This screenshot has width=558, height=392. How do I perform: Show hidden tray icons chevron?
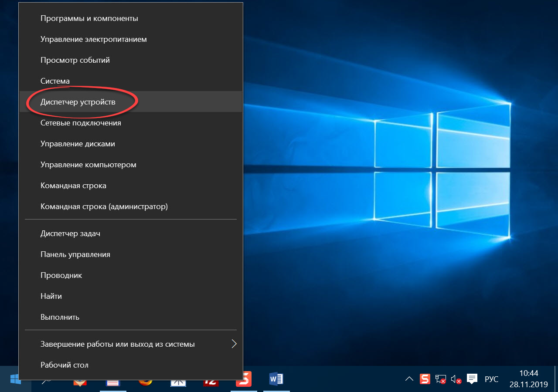409,379
